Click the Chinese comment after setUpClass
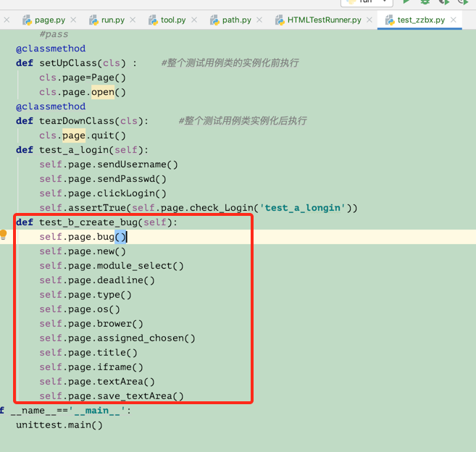The image size is (476, 452). tap(230, 63)
